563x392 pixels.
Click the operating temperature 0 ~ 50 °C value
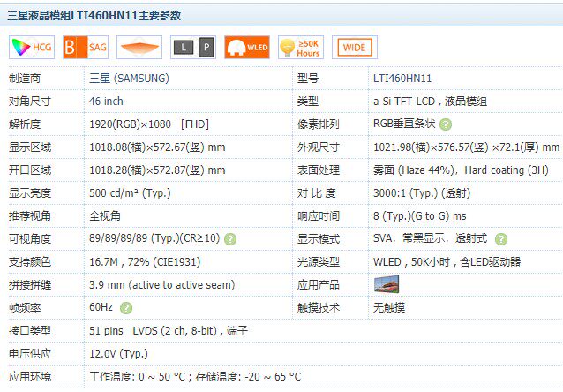(x=137, y=377)
